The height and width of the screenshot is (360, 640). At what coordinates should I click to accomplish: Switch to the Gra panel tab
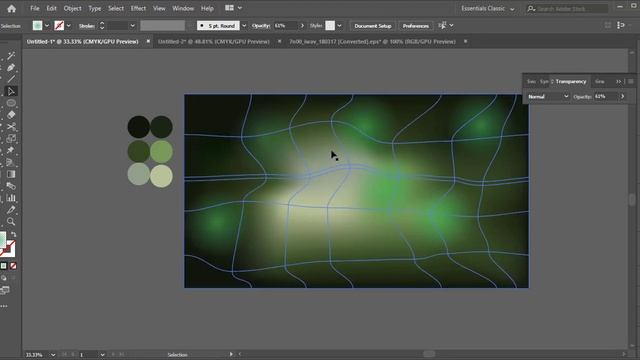click(599, 82)
